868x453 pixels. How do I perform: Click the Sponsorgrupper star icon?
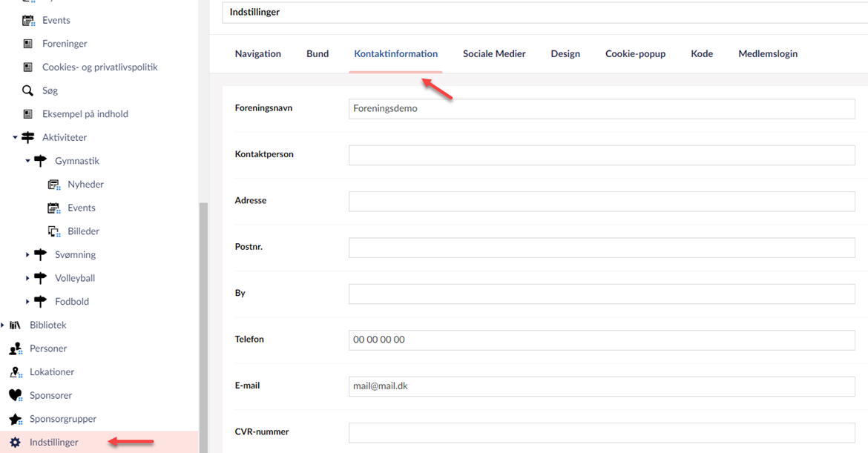click(15, 419)
